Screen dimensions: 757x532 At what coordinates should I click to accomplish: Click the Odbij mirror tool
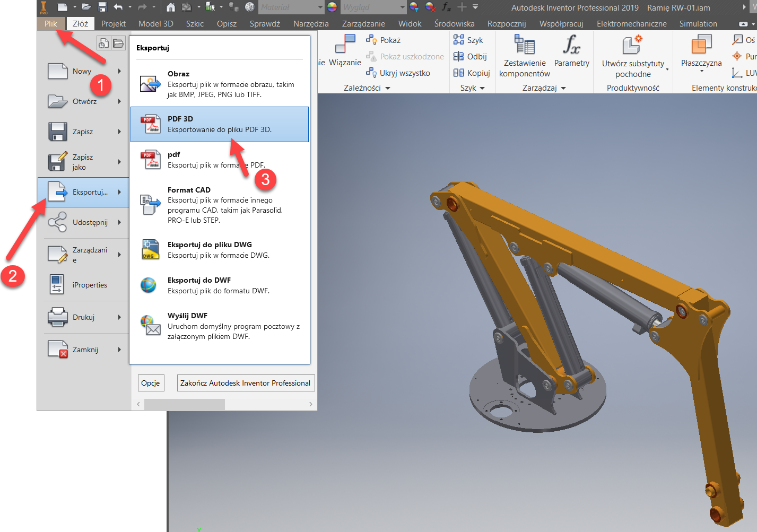pos(472,56)
